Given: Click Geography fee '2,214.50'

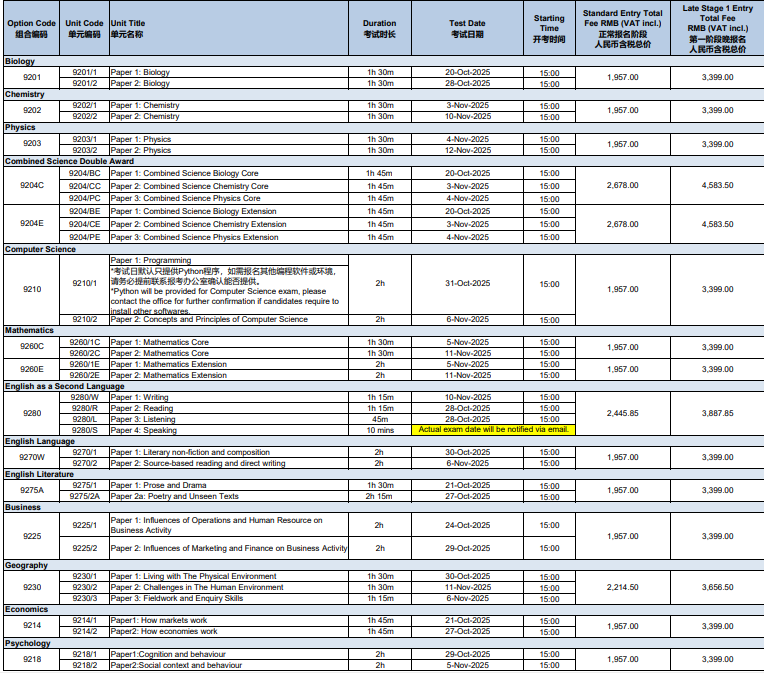Looking at the screenshot, I should (623, 587).
